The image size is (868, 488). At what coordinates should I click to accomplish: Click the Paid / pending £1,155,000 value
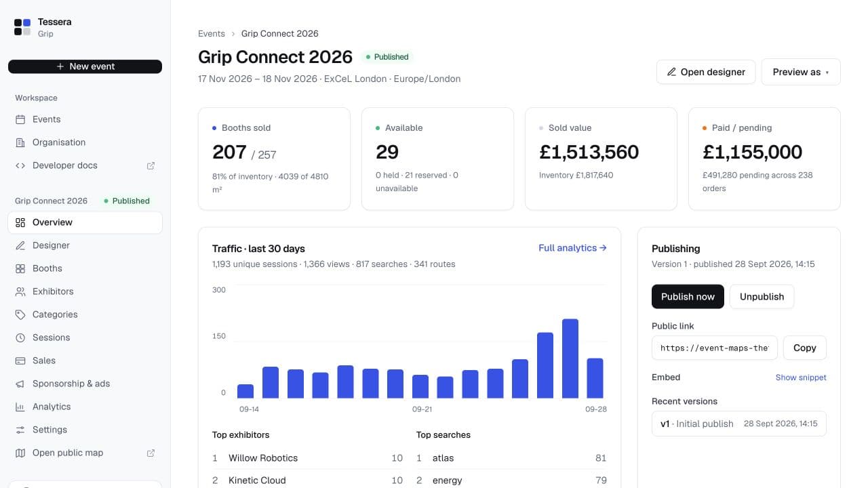[752, 152]
